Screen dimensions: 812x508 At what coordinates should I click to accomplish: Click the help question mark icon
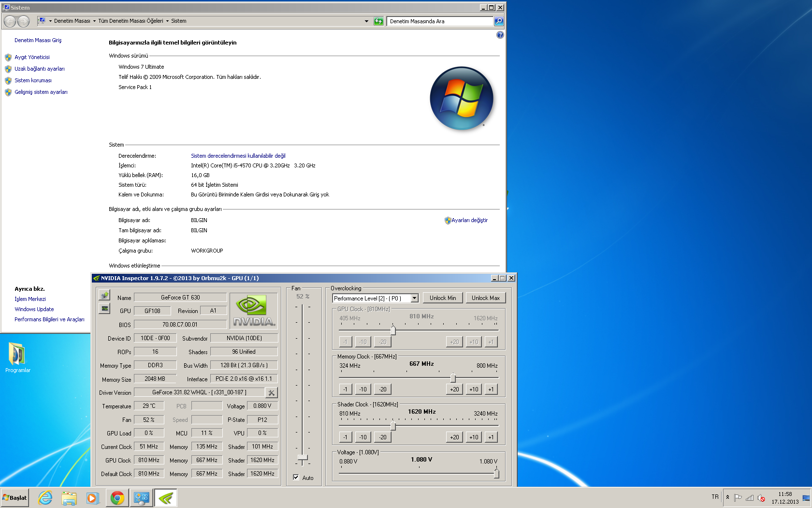coord(500,35)
